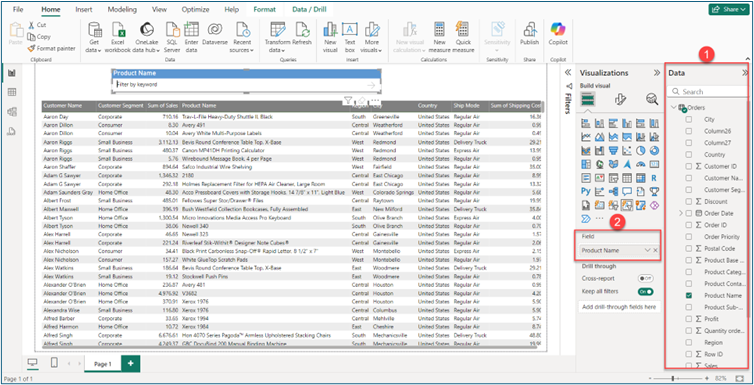
Task: Open the Analytics pane icon
Action: click(652, 99)
